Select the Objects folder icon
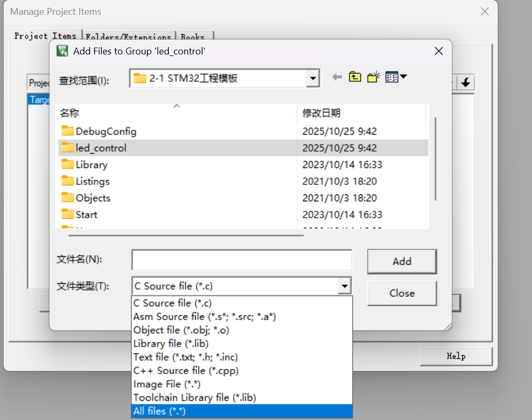532x420 pixels. click(x=68, y=197)
